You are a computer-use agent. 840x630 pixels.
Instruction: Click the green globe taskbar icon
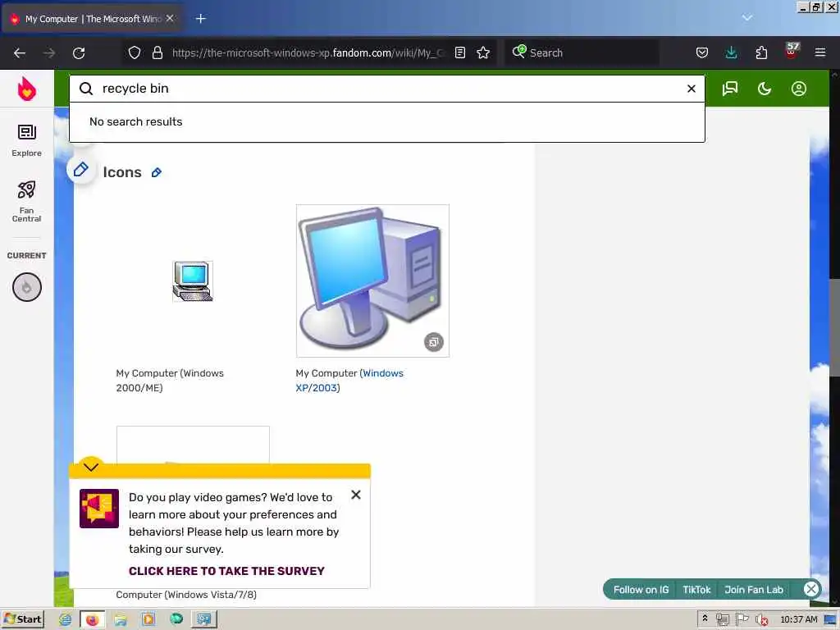[176, 619]
